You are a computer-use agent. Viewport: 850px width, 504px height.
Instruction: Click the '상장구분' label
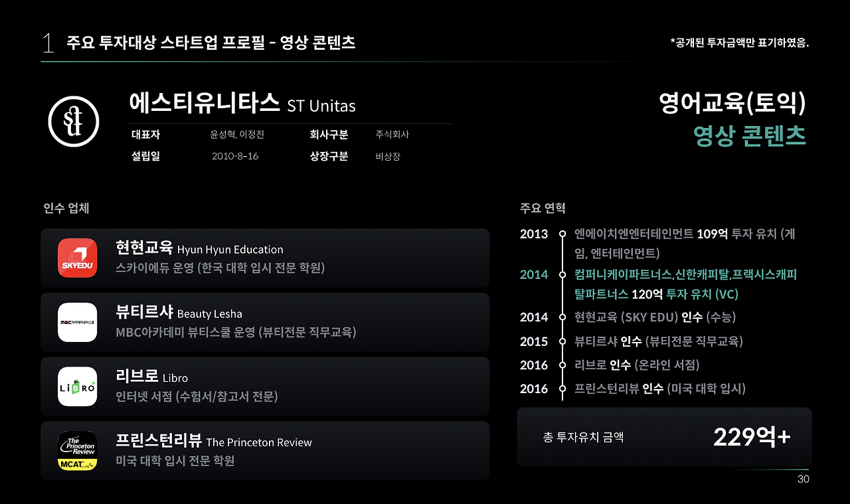(x=329, y=157)
